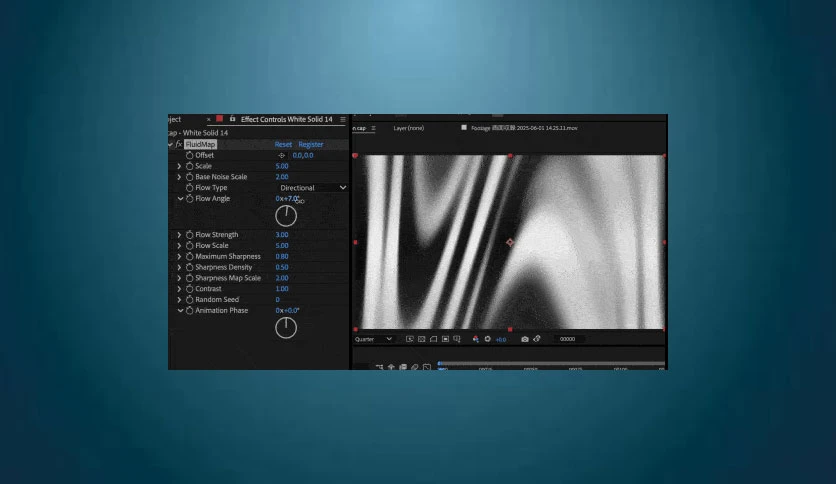Open the Quarter resolution dropdown
This screenshot has height=484, width=836.
coord(373,339)
